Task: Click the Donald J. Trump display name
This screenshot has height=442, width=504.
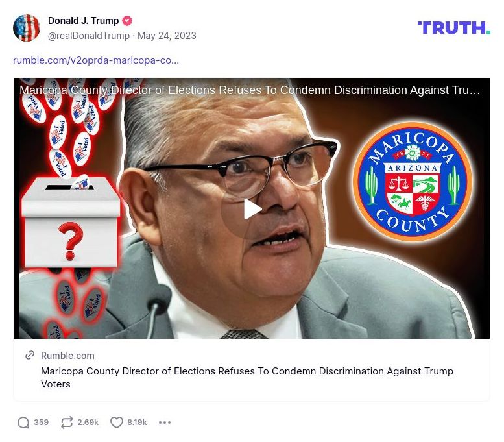Action: pyautogui.click(x=84, y=21)
